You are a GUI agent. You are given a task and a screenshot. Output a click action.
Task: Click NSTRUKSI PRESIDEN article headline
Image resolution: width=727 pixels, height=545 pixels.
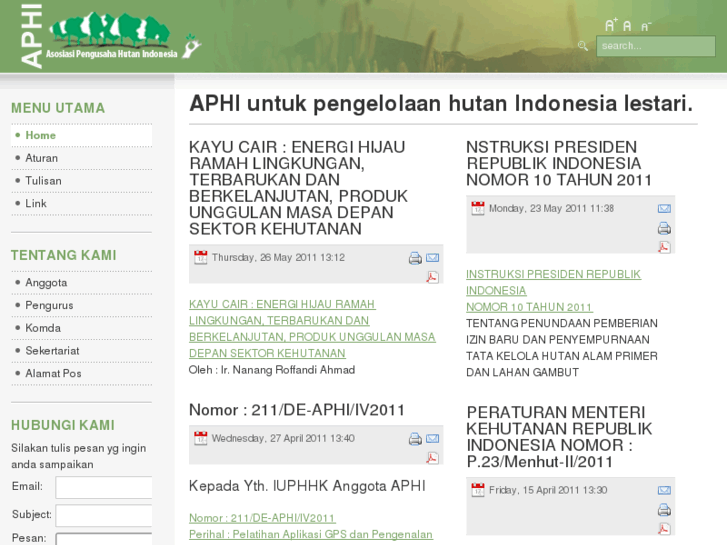click(559, 163)
